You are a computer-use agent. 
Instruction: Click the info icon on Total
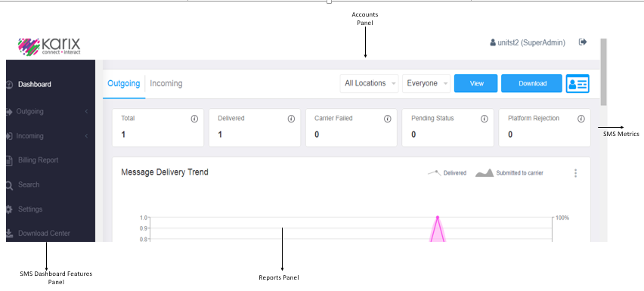click(x=194, y=119)
